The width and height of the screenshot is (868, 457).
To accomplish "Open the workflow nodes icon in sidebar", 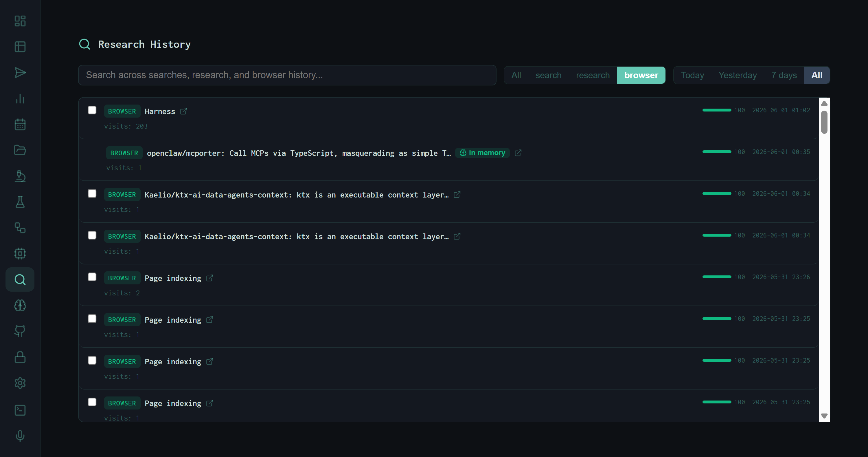I will tap(20, 228).
